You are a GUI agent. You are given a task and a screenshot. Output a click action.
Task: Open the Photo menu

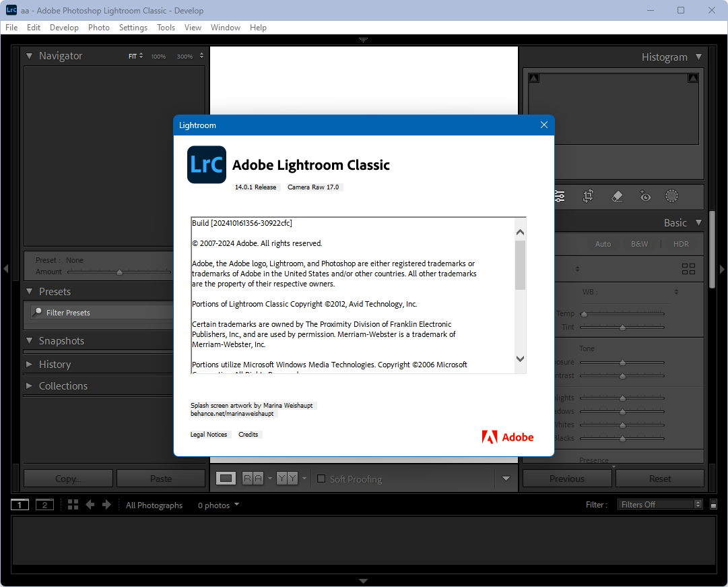pyautogui.click(x=99, y=28)
